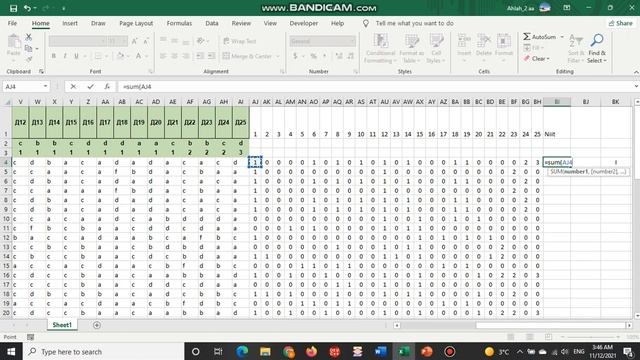640x360 pixels.
Task: Open Insert Function fx dialog
Action: (x=107, y=87)
